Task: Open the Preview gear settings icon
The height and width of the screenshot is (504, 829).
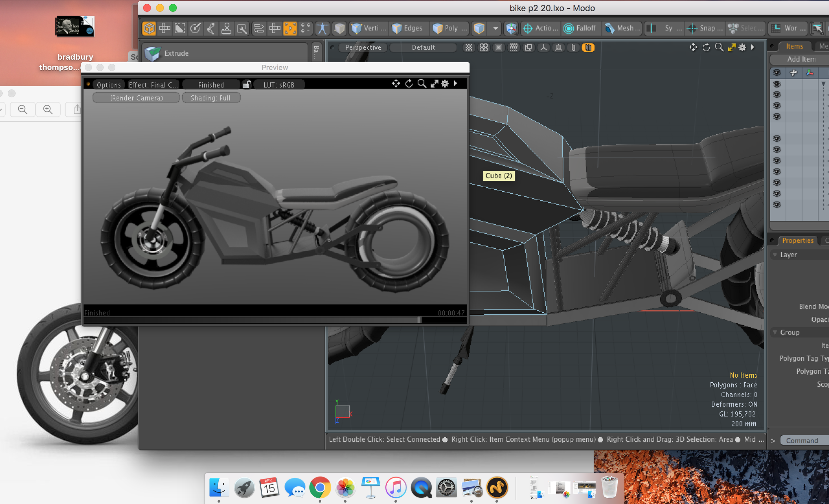Action: point(445,84)
